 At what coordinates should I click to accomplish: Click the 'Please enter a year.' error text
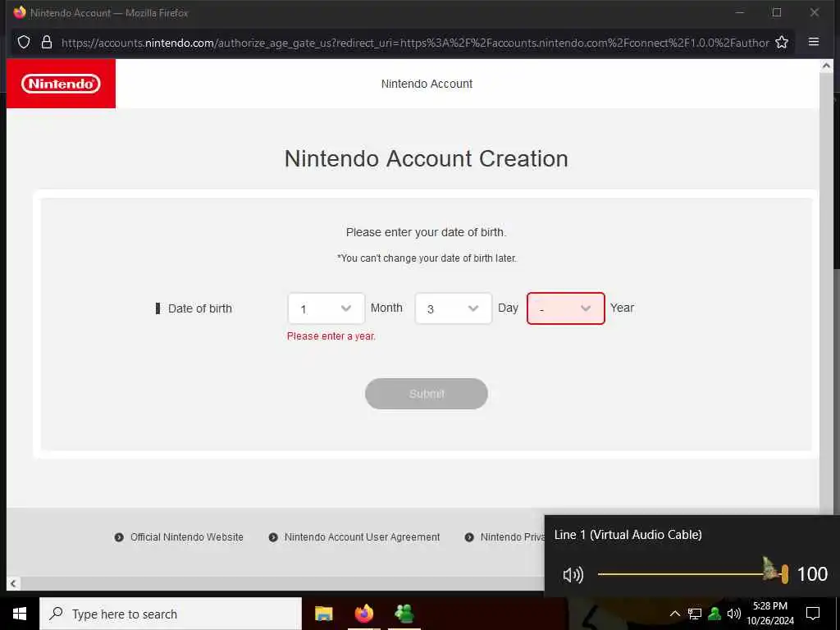(x=331, y=336)
